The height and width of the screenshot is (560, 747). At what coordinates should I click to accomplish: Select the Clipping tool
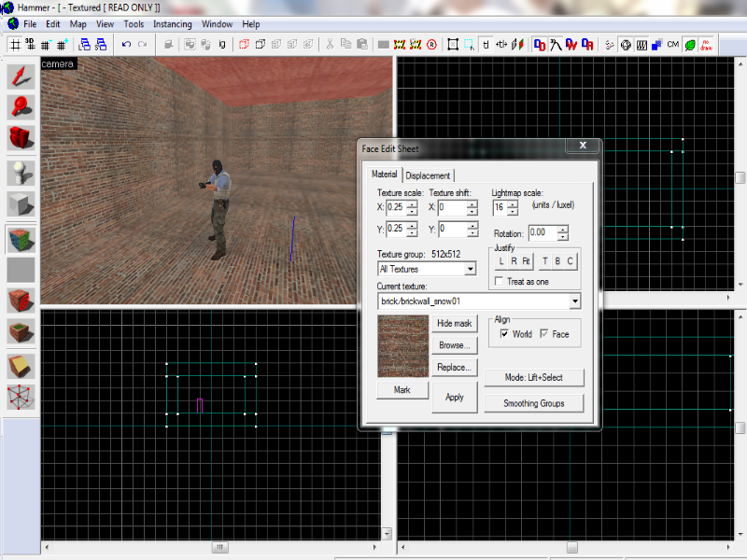[x=21, y=366]
